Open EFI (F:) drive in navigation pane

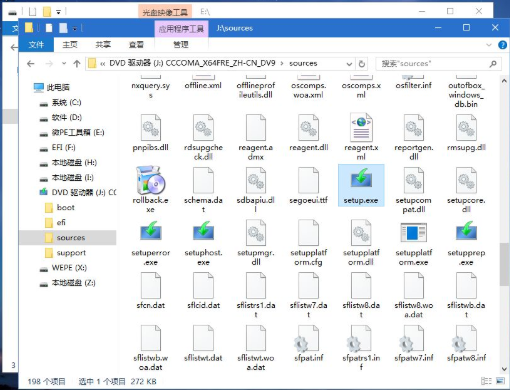click(x=57, y=147)
